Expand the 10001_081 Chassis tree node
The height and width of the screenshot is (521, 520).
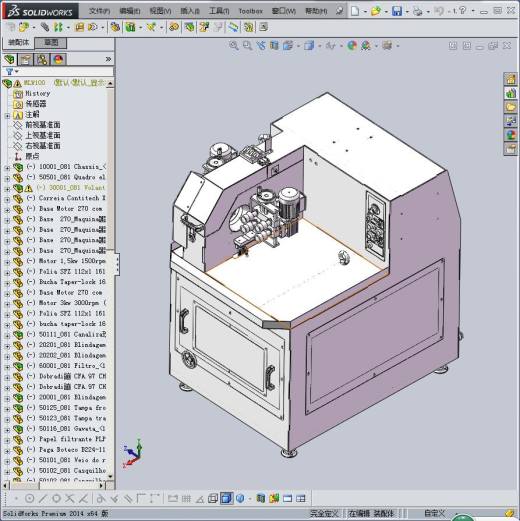[x=7, y=168]
